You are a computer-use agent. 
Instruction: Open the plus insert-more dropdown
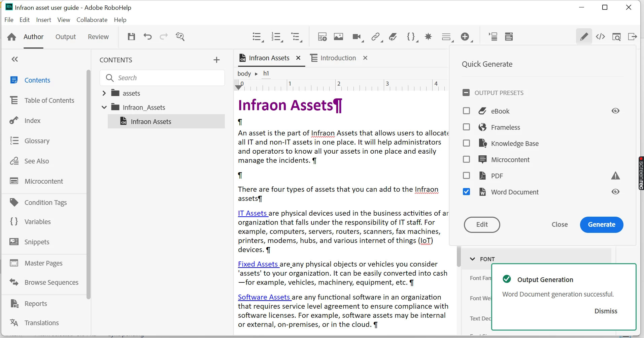[466, 37]
